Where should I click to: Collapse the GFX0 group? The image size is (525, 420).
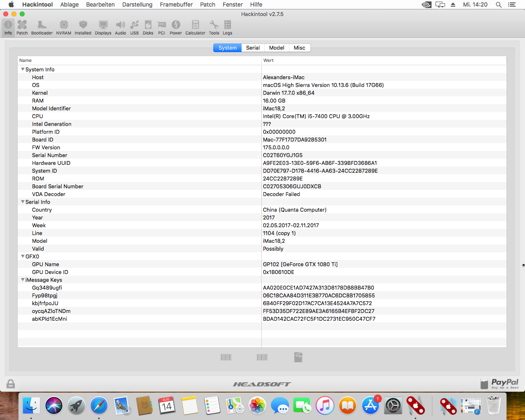23,256
